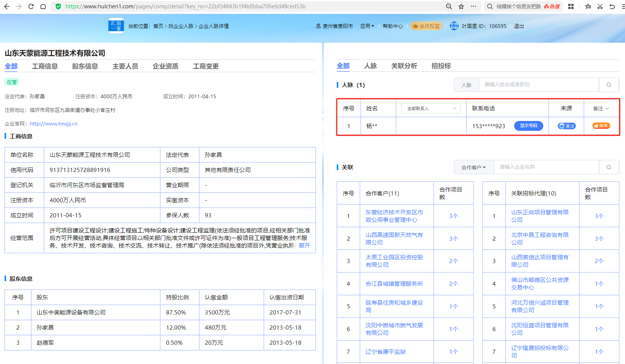Open the address bar more options (three dots)
This screenshot has height=364, width=625.
pos(473,6)
